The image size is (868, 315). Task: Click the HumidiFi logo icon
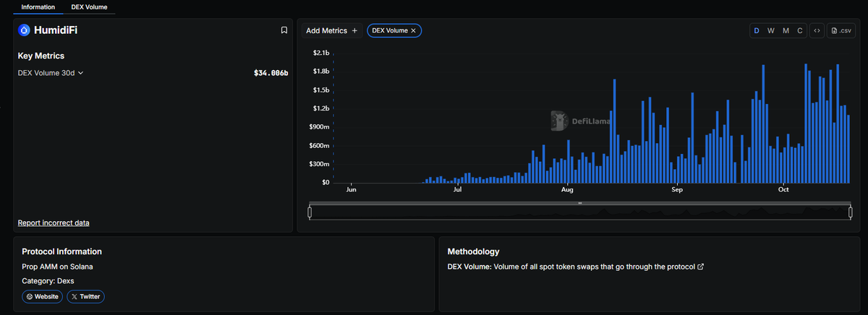pos(24,30)
